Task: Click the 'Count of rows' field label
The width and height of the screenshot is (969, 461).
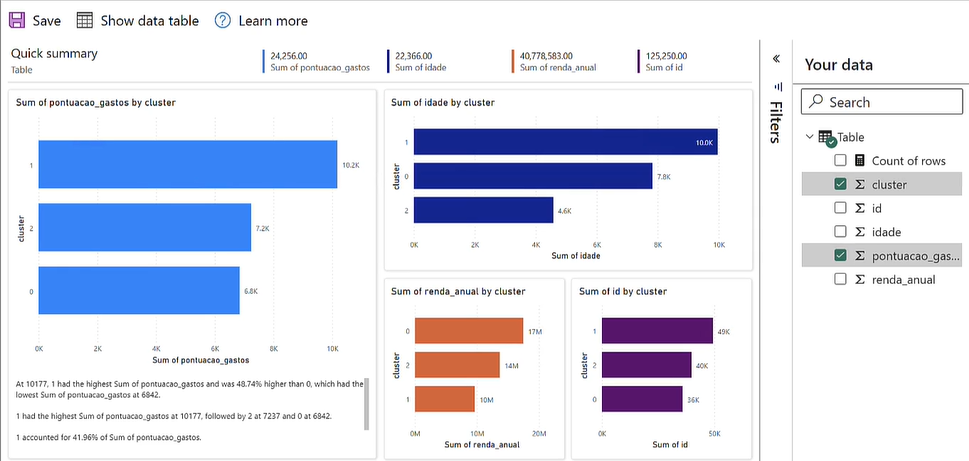Action: pos(908,161)
